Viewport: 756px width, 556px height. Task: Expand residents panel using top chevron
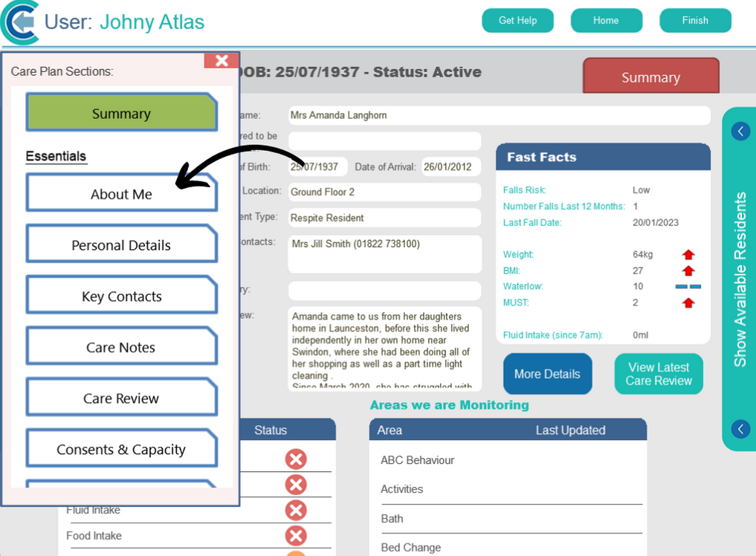point(740,132)
